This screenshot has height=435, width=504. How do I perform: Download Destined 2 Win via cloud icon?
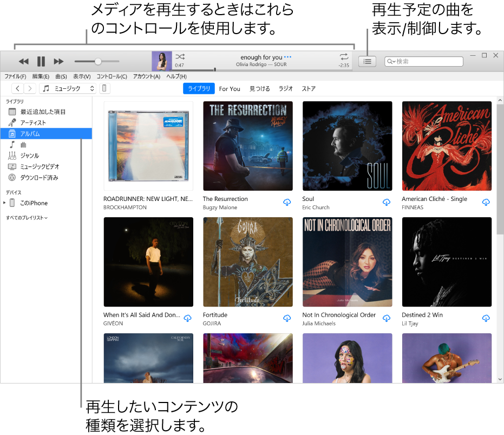pyautogui.click(x=486, y=318)
